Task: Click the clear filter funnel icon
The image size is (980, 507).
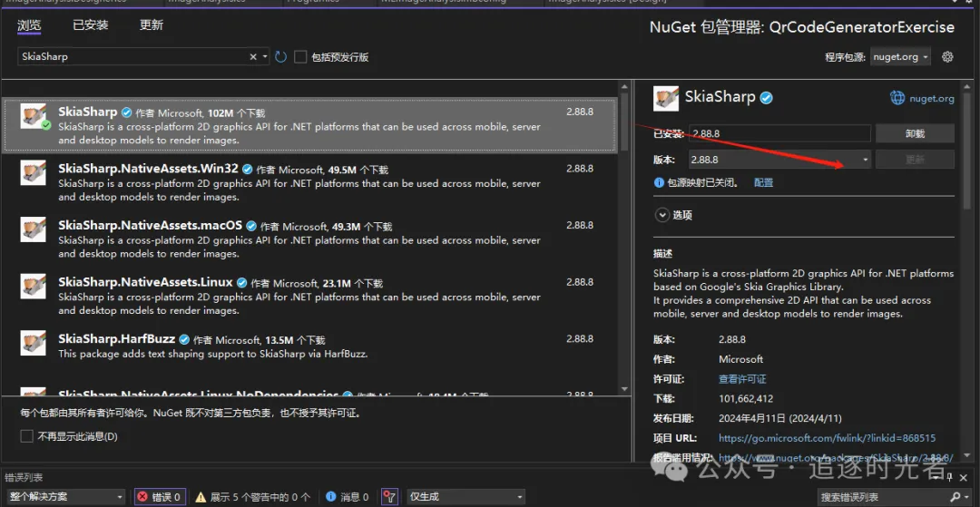Action: 389,497
